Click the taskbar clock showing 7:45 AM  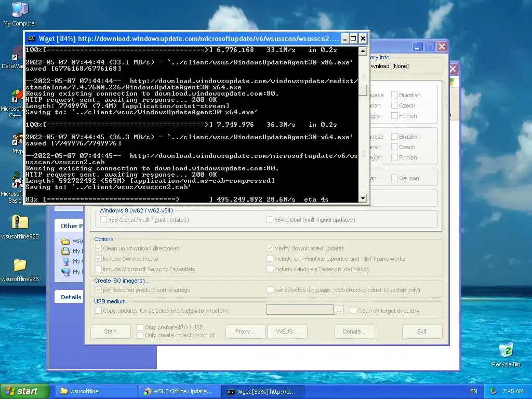[x=513, y=391]
